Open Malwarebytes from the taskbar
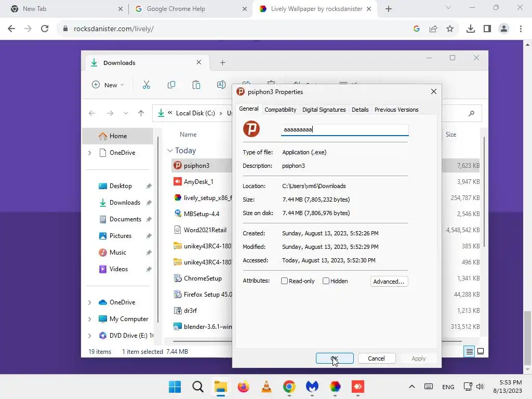Screen dimensions: 532x399 tap(312, 387)
